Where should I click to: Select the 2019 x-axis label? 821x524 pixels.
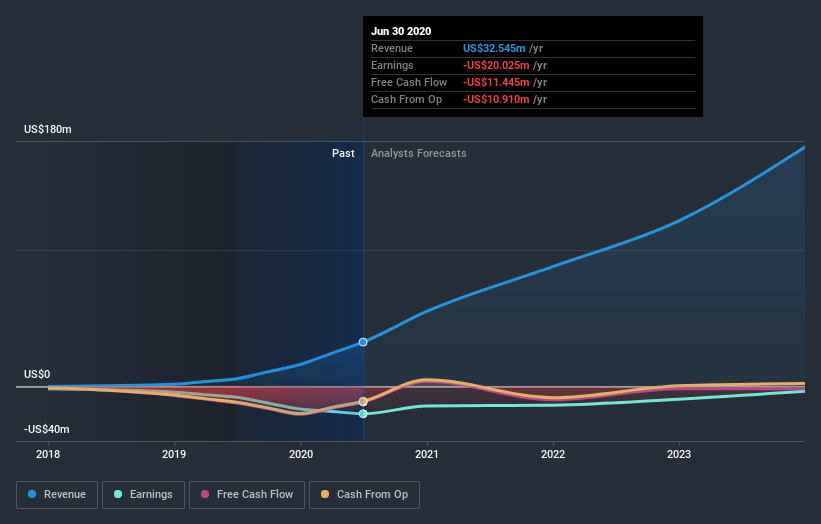tap(174, 454)
